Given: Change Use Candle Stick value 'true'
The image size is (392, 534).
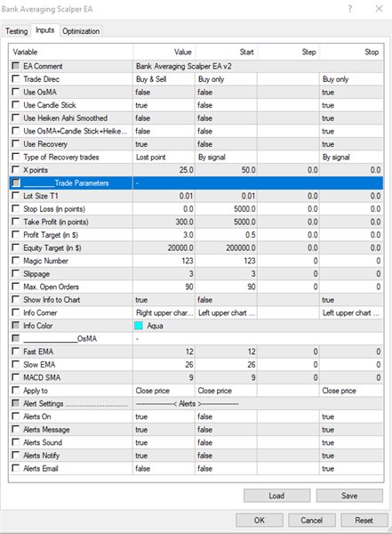Looking at the screenshot, I should [x=164, y=105].
